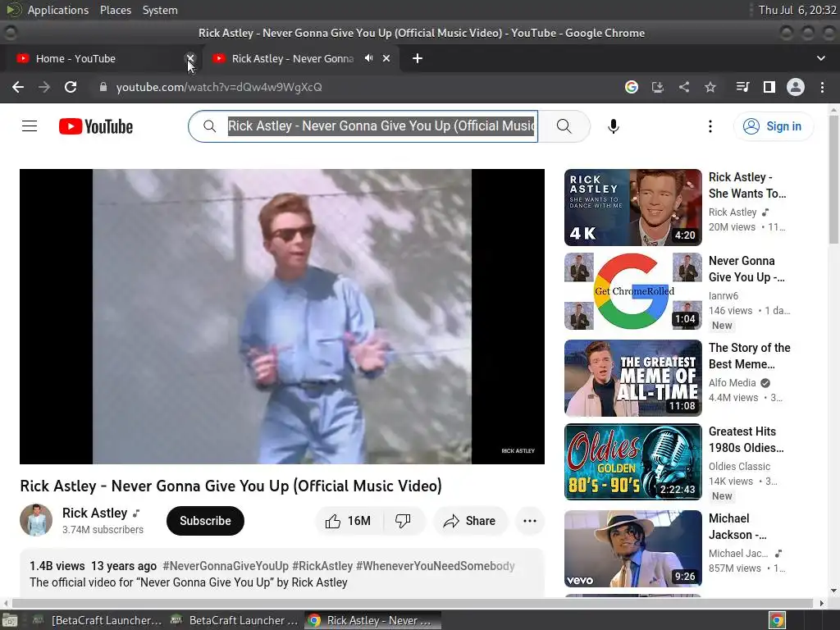The height and width of the screenshot is (630, 840).
Task: Sign in to YouTube
Action: tap(773, 126)
